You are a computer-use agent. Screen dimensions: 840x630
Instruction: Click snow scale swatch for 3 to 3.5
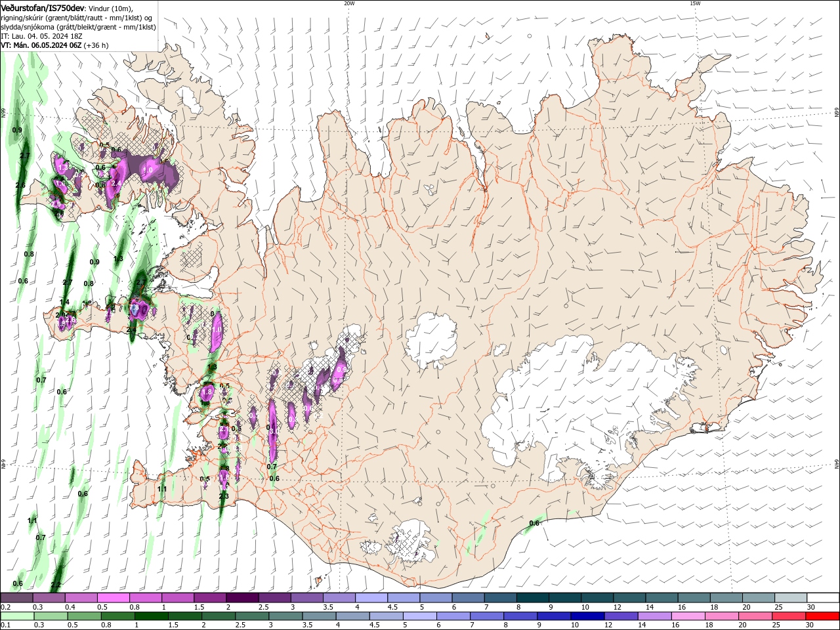coord(306,598)
